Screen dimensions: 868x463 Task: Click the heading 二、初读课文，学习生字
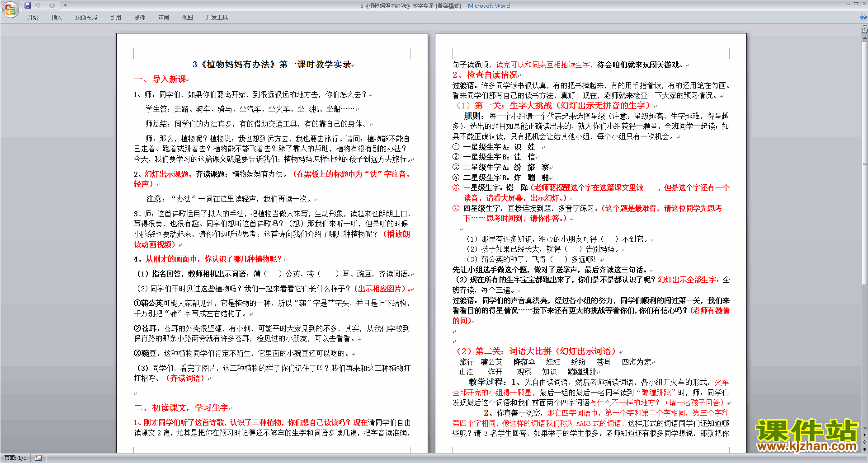181,408
